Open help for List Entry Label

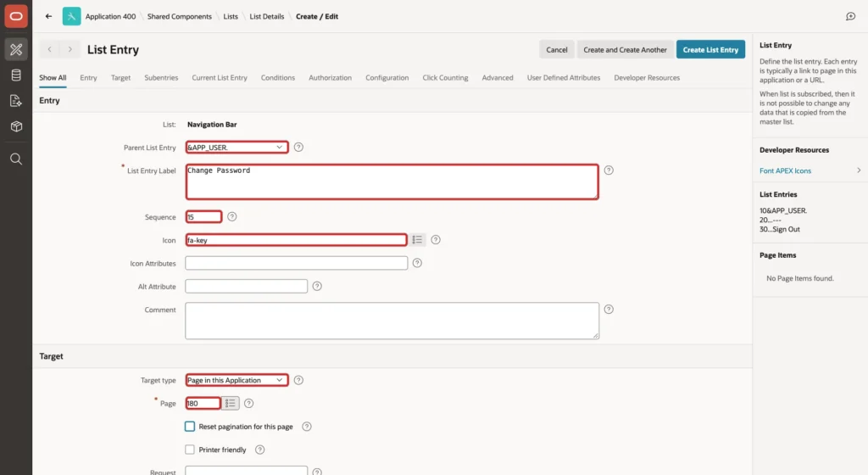[x=609, y=170]
